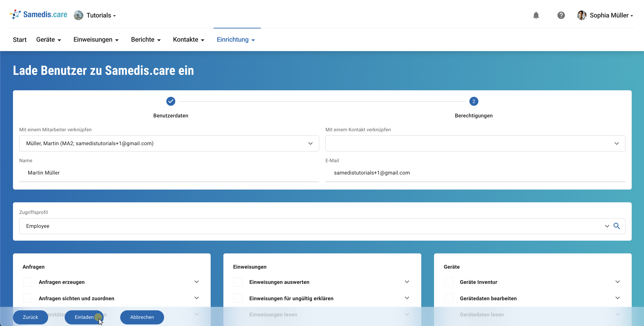Click Sophia Müller's profile picture
The height and width of the screenshot is (326, 644).
tap(582, 15)
